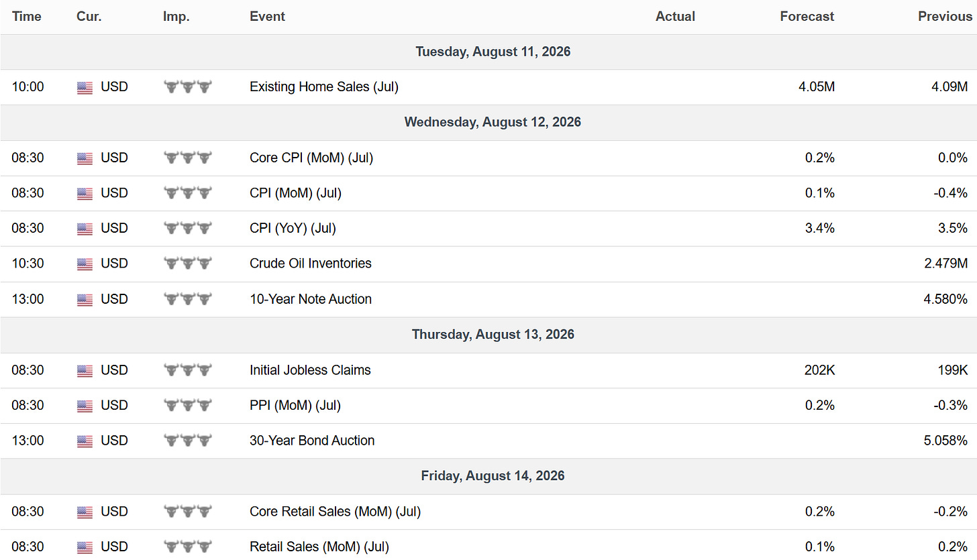Click the bull importance icons for 10-Year Note Auction

click(188, 299)
